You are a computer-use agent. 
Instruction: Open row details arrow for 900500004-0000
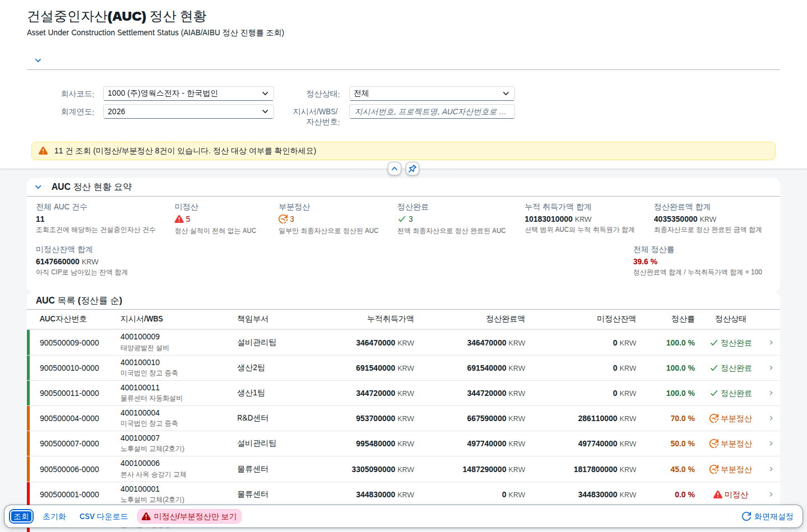(x=771, y=418)
